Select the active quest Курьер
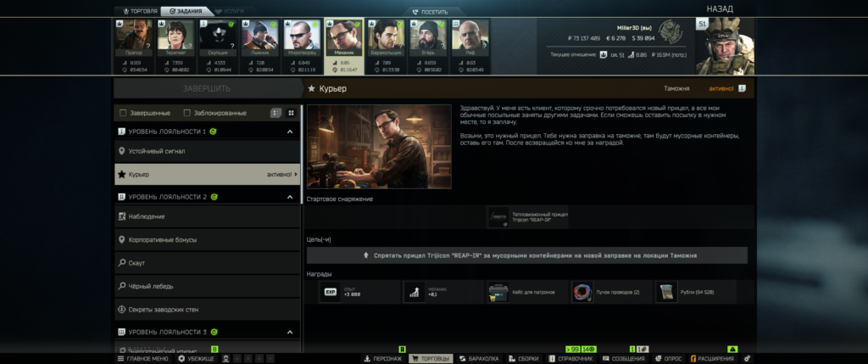This screenshot has width=868, height=364. tap(207, 174)
